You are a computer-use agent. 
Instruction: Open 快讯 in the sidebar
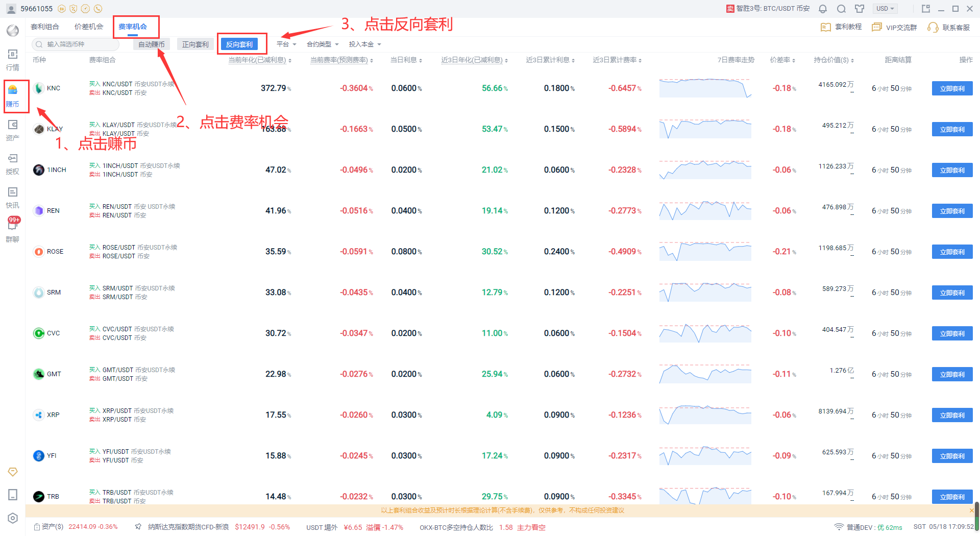pos(13,198)
